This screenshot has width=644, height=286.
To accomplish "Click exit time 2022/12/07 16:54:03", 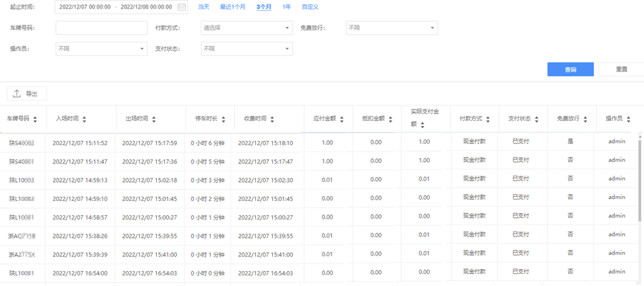I will tap(149, 273).
